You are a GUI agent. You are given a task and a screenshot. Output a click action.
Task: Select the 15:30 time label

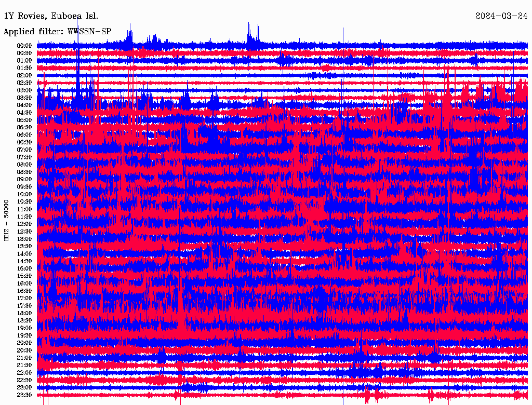(24, 276)
